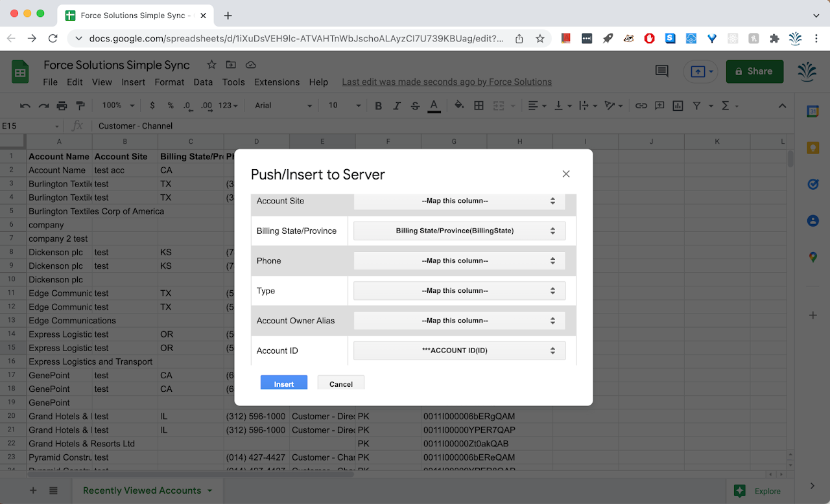The width and height of the screenshot is (830, 504).
Task: Open Google Tasks in the side panel
Action: 813,185
